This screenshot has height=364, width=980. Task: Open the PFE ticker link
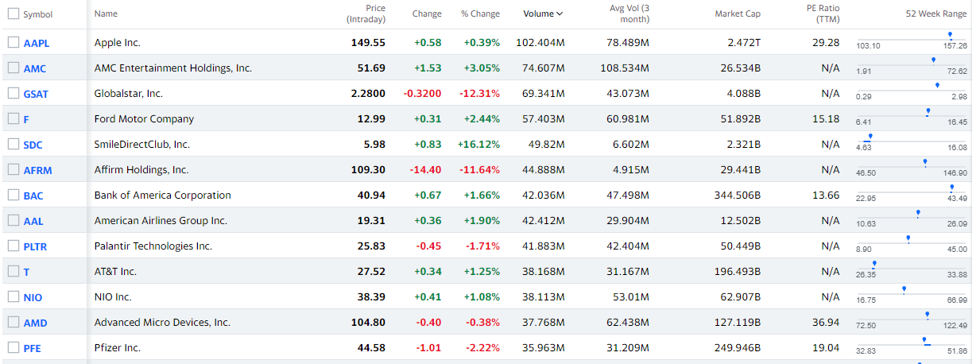click(33, 348)
